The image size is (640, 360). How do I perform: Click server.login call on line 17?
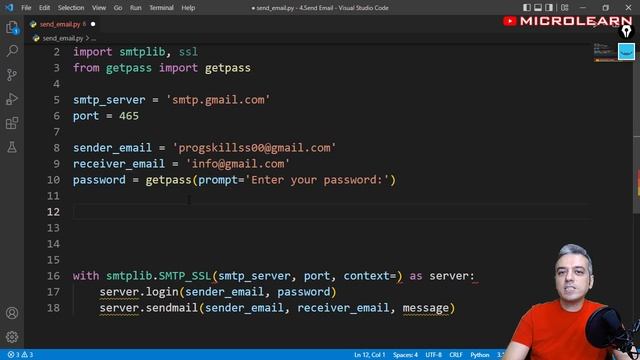tap(139, 292)
